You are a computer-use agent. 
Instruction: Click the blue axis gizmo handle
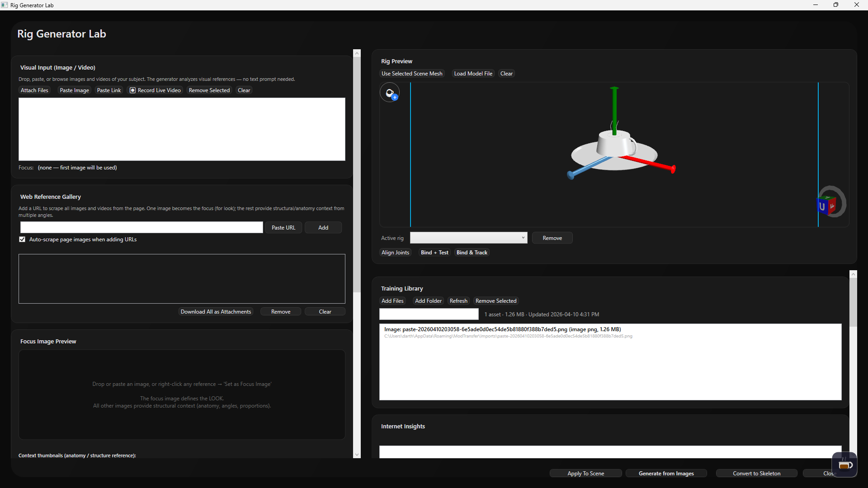point(571,174)
